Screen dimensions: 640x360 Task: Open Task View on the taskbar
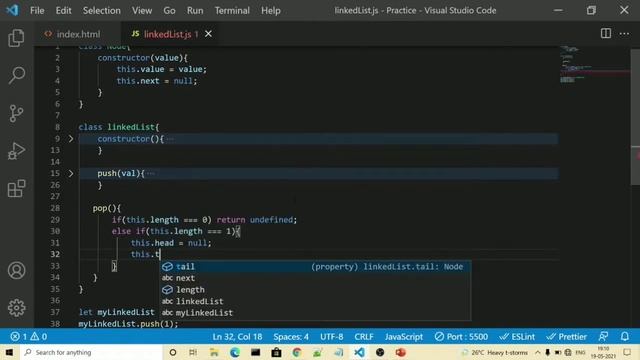pyautogui.click(x=193, y=352)
